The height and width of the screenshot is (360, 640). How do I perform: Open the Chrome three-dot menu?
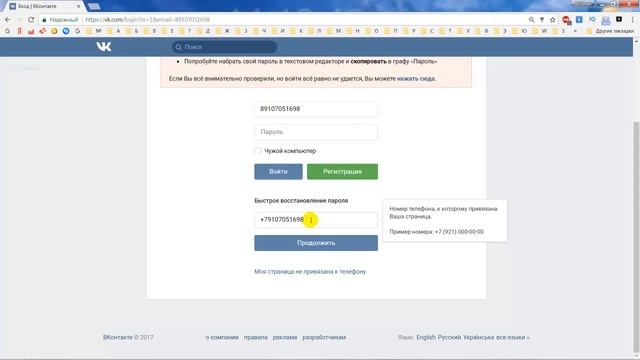(x=632, y=20)
